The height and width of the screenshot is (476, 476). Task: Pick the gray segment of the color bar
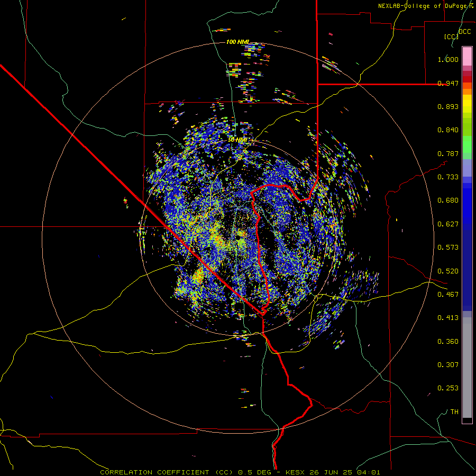pyautogui.click(x=467, y=368)
